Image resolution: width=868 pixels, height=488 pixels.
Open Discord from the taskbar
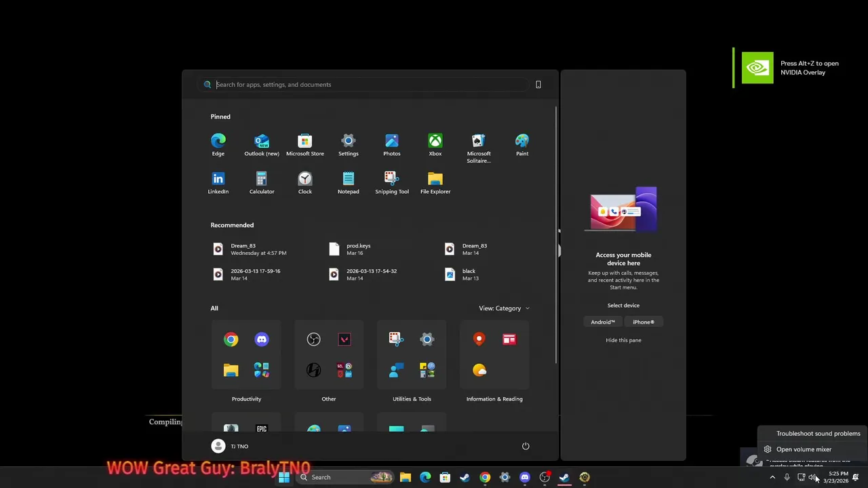coord(525,477)
